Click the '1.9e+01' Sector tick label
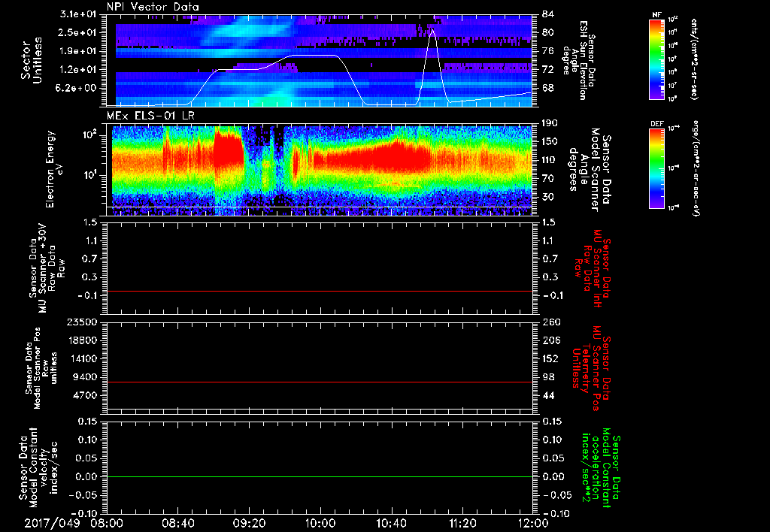This screenshot has width=770, height=532. 78,51
